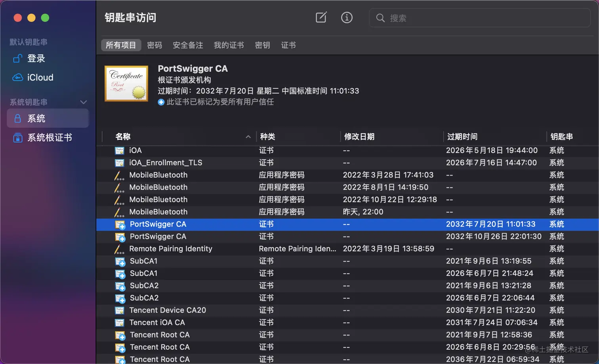
Task: Select PortSwigger CA expiring 2032年10月26日
Action: click(347, 237)
